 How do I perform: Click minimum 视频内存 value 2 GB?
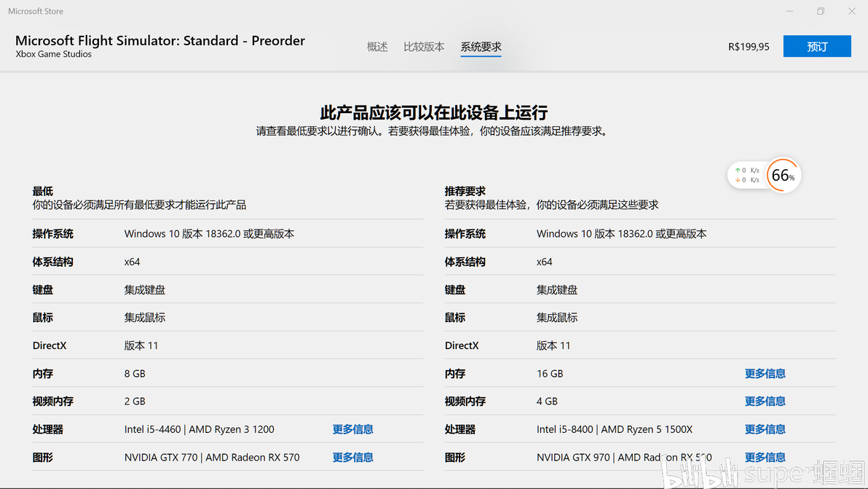(135, 402)
